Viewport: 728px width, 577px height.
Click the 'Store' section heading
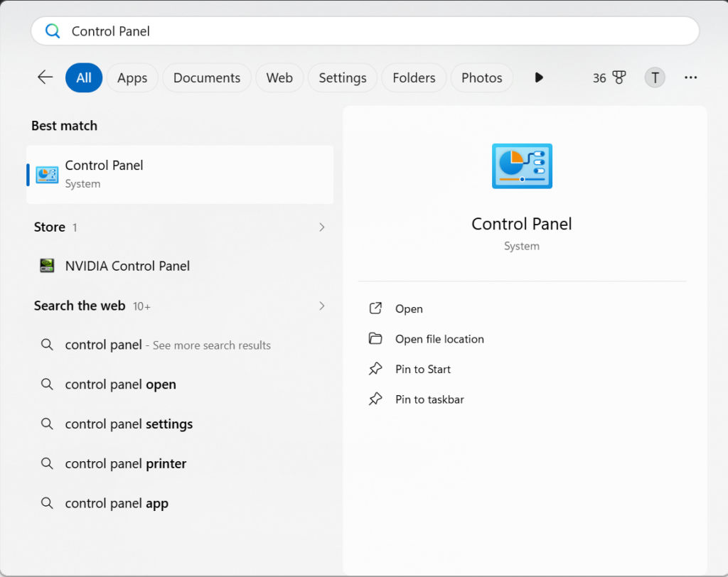pyautogui.click(x=49, y=227)
